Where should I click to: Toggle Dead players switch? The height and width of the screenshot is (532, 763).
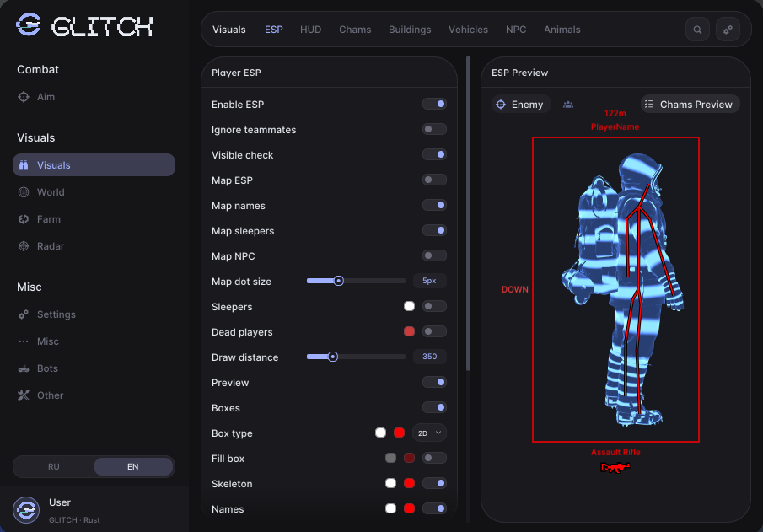434,331
